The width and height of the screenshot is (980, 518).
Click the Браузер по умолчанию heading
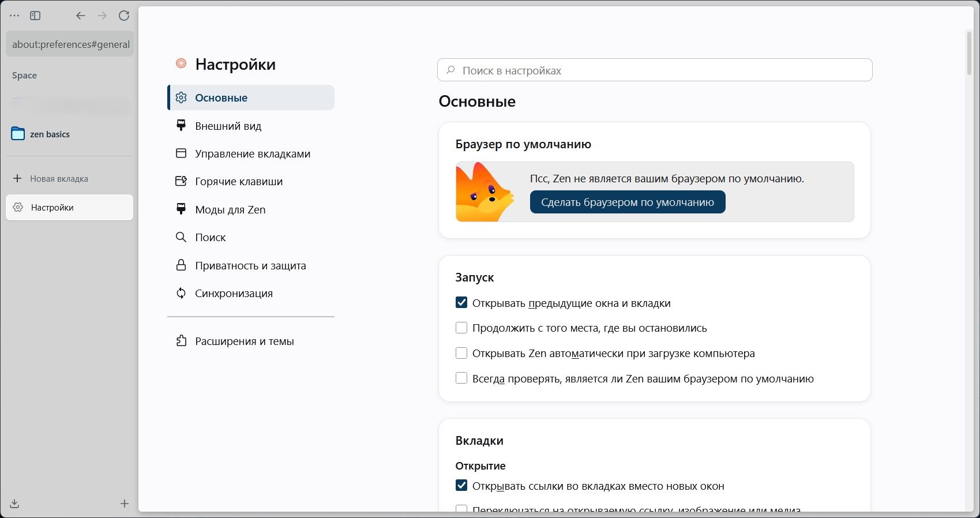[x=523, y=144]
